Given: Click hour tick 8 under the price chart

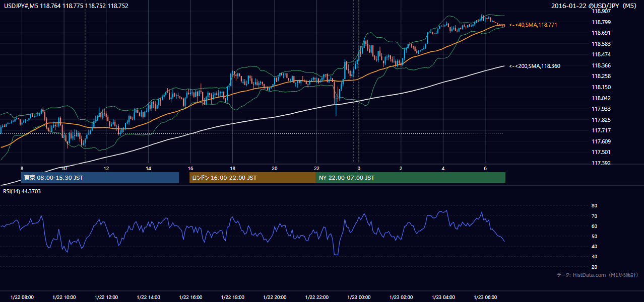Looking at the screenshot, I should coord(22,168).
